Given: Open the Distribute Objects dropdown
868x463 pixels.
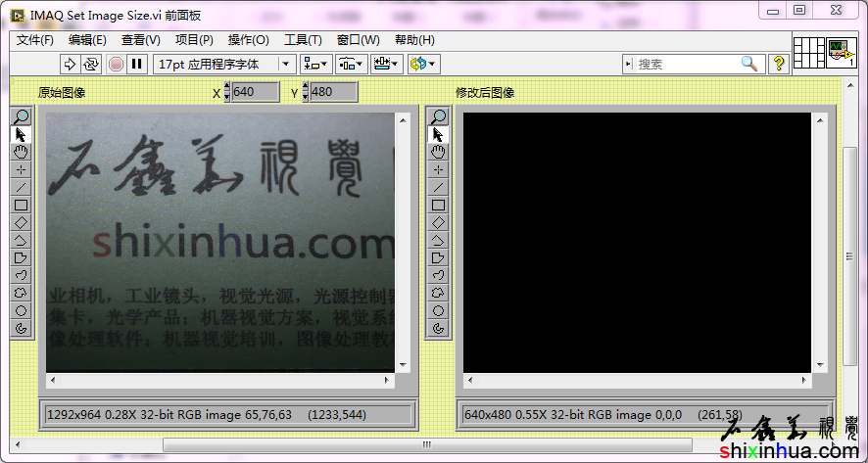Looking at the screenshot, I should [x=351, y=64].
